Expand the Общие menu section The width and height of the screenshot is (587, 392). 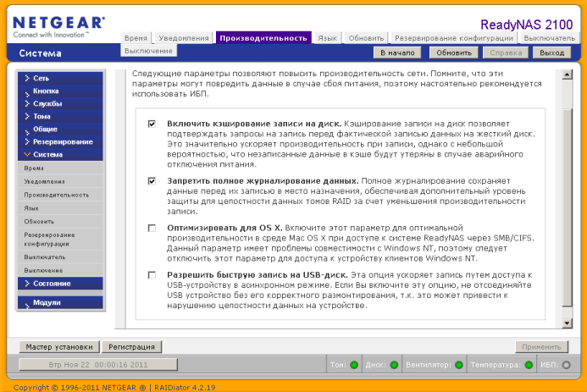[x=60, y=129]
